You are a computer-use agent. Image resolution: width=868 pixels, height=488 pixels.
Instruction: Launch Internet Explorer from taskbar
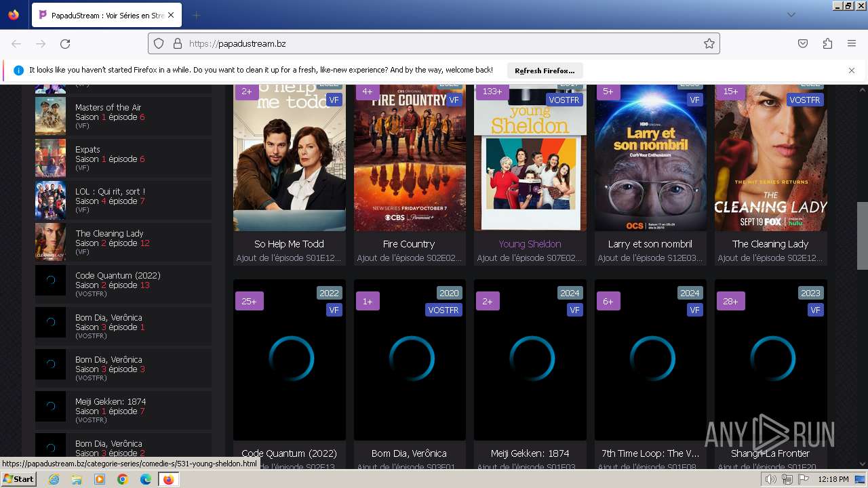[x=54, y=479]
